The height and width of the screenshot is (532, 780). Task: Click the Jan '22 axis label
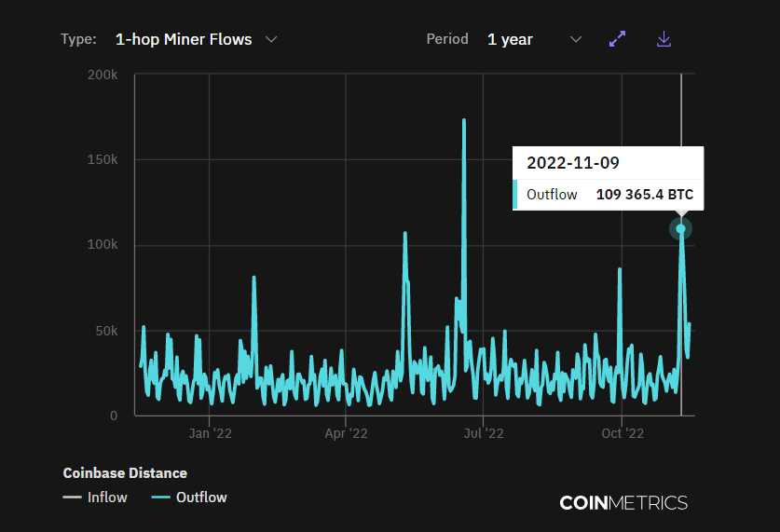coord(210,433)
